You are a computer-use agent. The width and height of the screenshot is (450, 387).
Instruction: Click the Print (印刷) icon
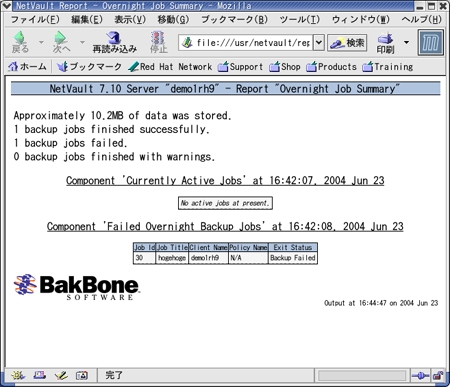(386, 38)
